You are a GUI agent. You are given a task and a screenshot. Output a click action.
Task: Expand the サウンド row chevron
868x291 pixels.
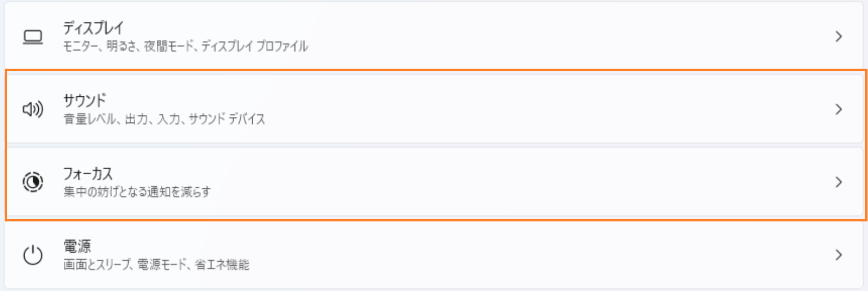pyautogui.click(x=839, y=109)
